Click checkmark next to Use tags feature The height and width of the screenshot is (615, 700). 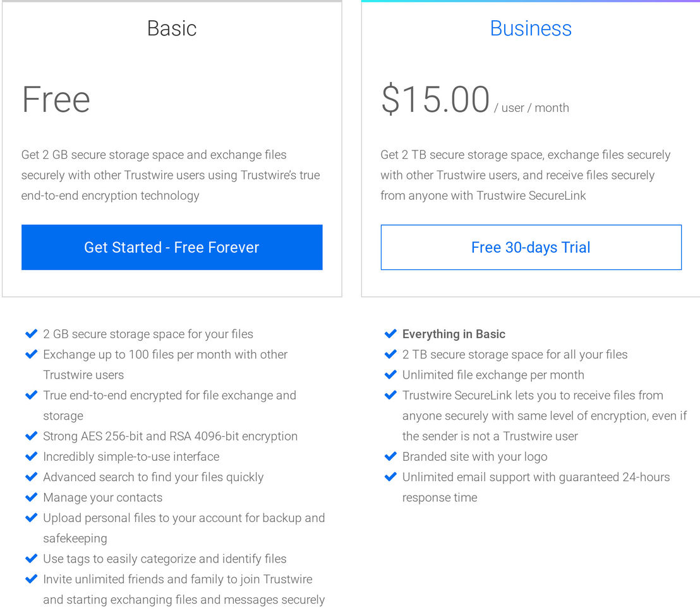[31, 558]
